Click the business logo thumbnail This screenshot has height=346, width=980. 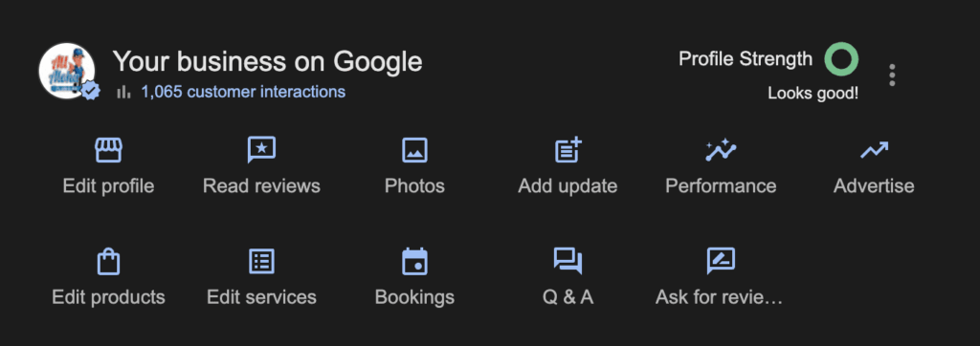click(67, 71)
